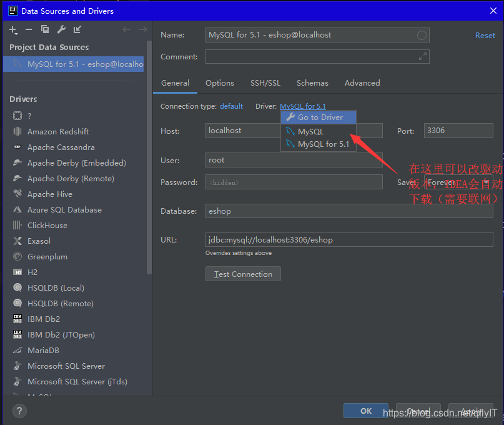The height and width of the screenshot is (425, 504).
Task: Click the color circle in Name field
Action: (422, 35)
